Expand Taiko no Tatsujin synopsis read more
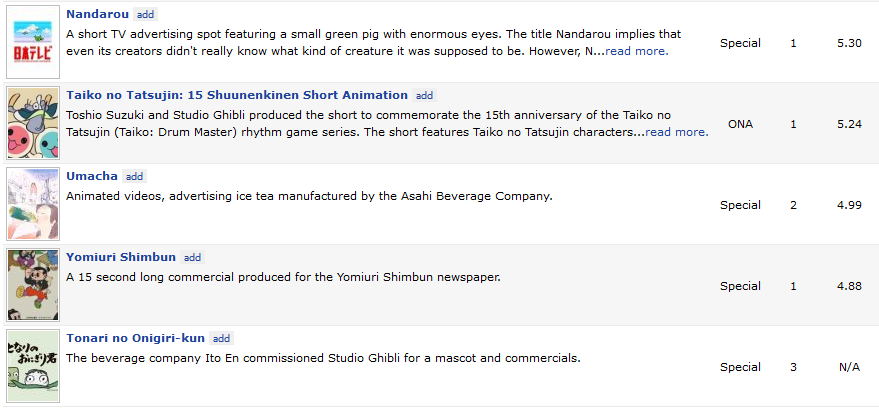 tap(677, 132)
